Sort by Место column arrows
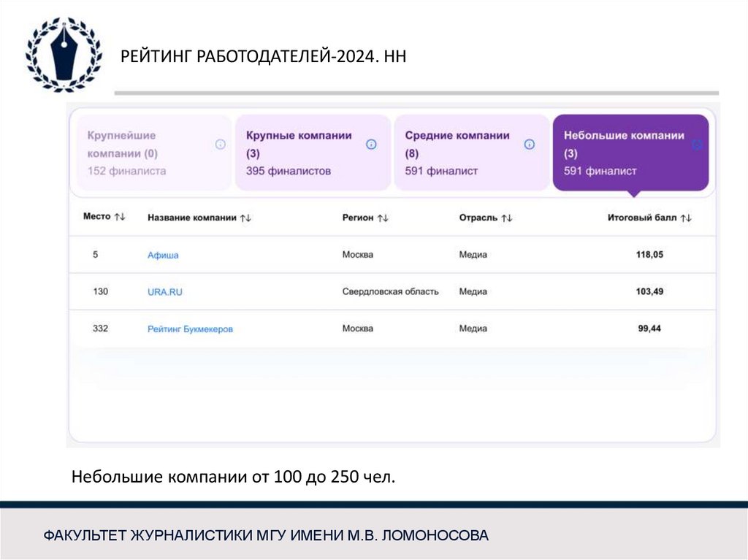The height and width of the screenshot is (560, 748). click(x=119, y=217)
